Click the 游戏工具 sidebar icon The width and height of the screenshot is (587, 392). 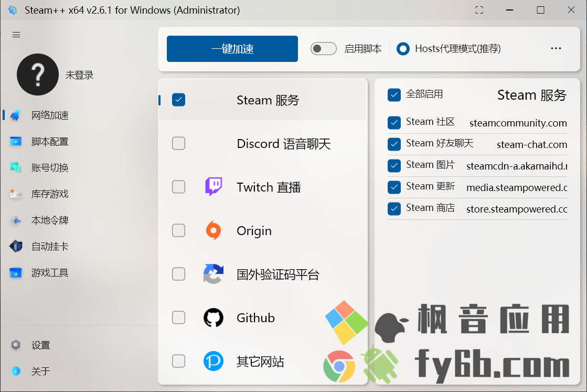(x=15, y=272)
